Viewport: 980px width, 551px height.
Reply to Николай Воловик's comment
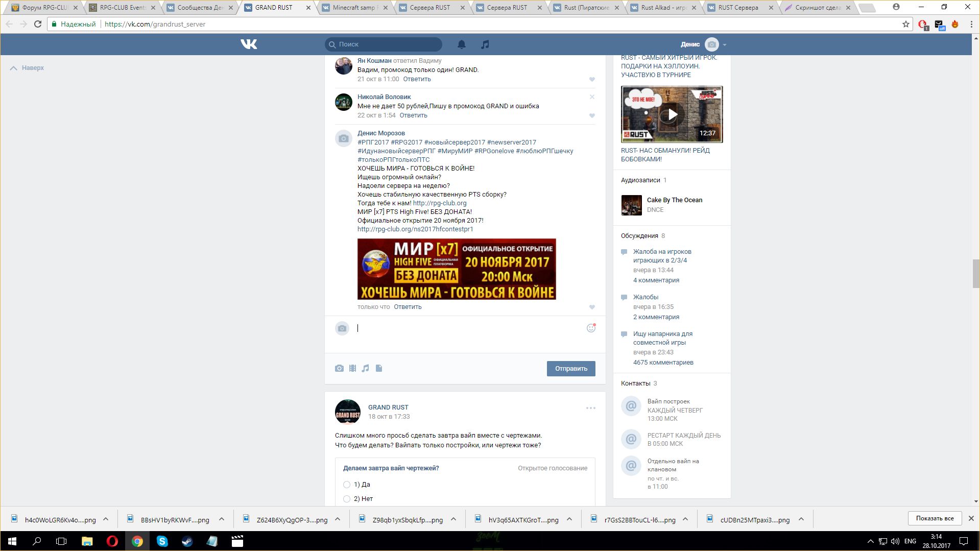tap(413, 115)
